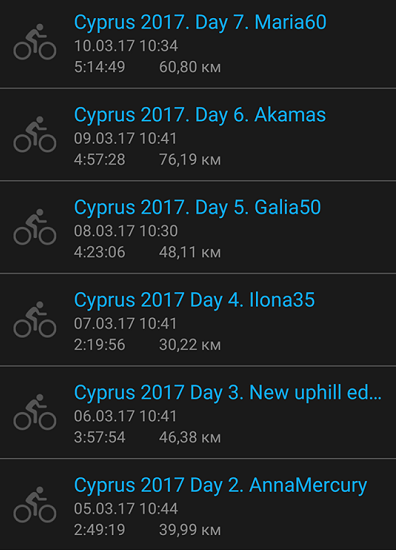The image size is (396, 550).
Task: Tap cycling icon of Day 7 Maria60 activity
Action: pyautogui.click(x=35, y=42)
